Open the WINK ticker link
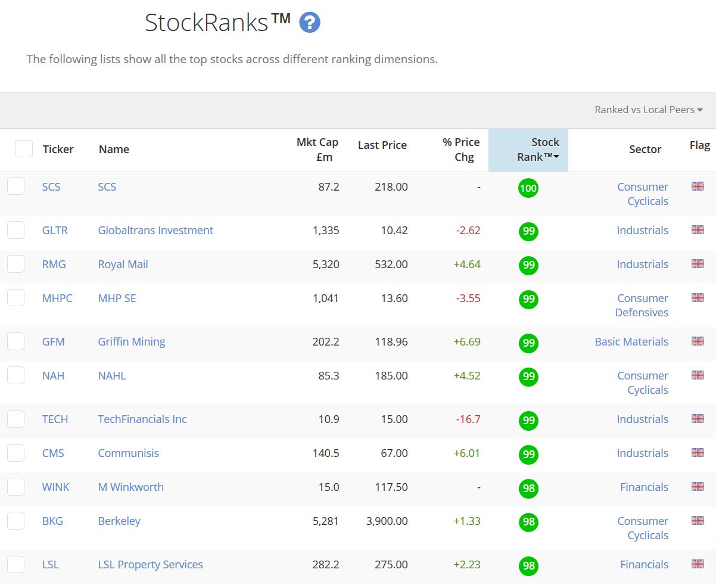716x588 pixels. point(55,487)
